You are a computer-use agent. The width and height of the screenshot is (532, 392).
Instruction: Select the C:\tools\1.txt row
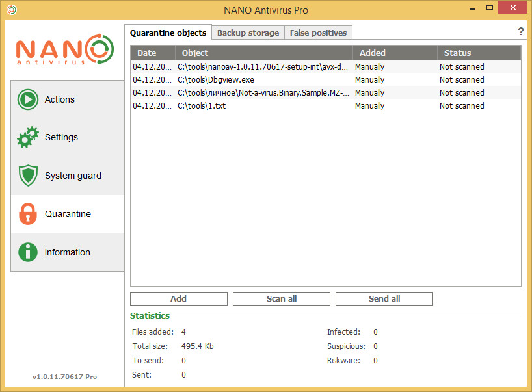click(326, 106)
